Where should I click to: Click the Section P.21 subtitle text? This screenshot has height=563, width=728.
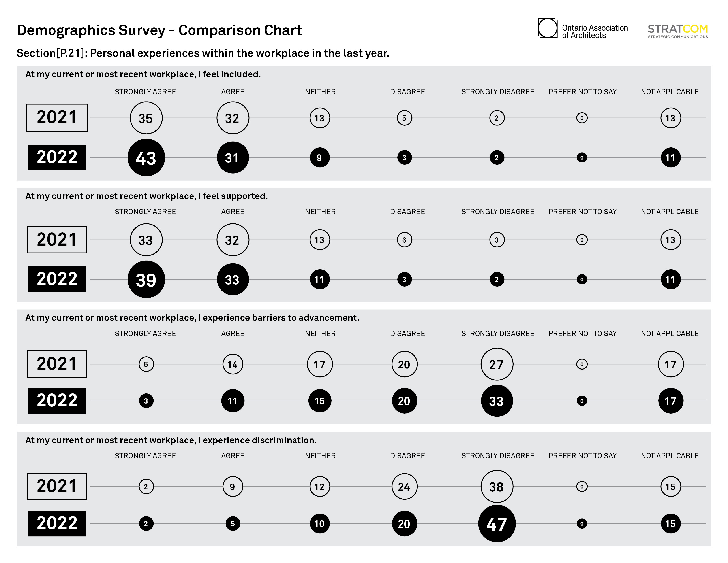(203, 53)
